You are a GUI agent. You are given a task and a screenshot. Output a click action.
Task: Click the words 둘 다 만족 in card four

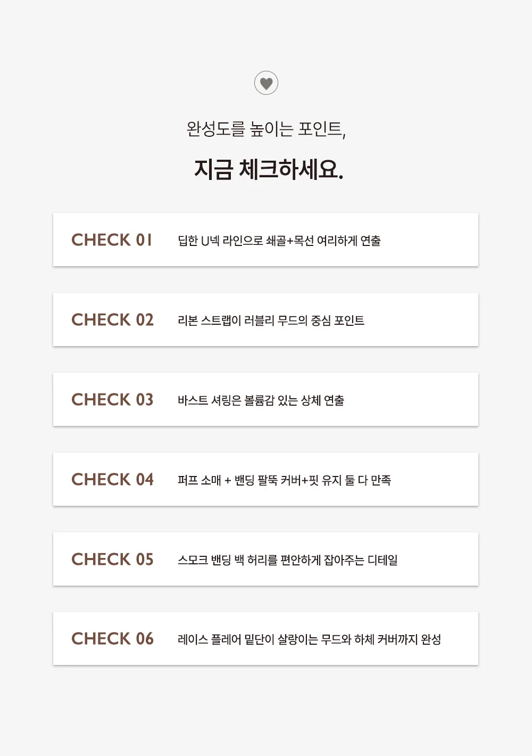[368, 480]
